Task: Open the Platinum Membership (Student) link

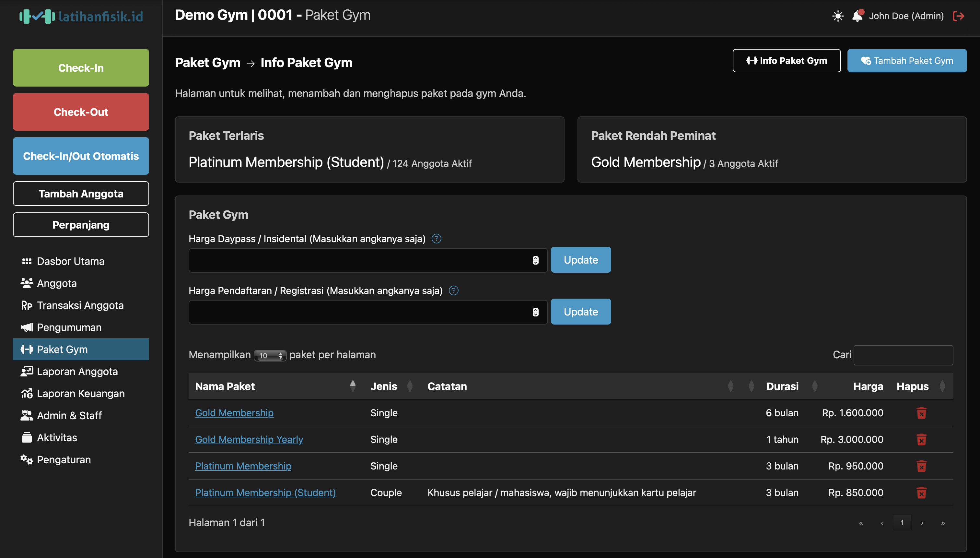Action: 265,493
